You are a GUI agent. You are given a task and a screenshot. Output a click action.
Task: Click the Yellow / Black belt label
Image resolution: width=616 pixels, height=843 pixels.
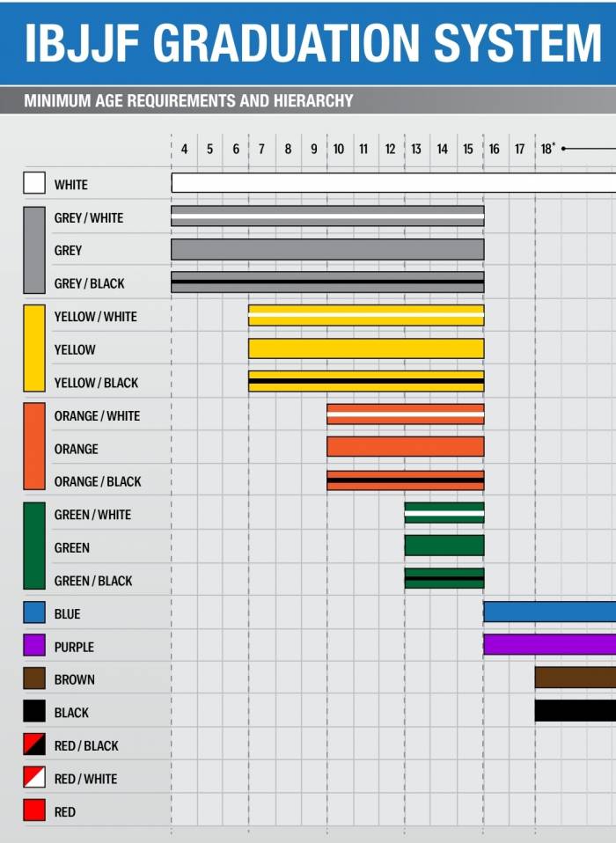coord(96,383)
